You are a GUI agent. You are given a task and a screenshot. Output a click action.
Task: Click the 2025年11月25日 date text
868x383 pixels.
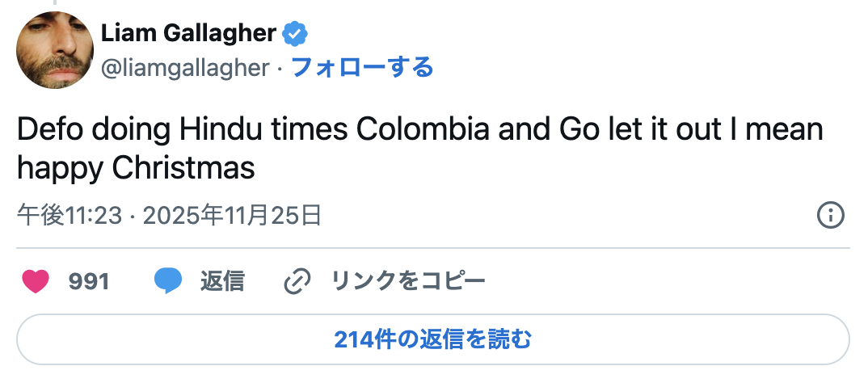[234, 215]
